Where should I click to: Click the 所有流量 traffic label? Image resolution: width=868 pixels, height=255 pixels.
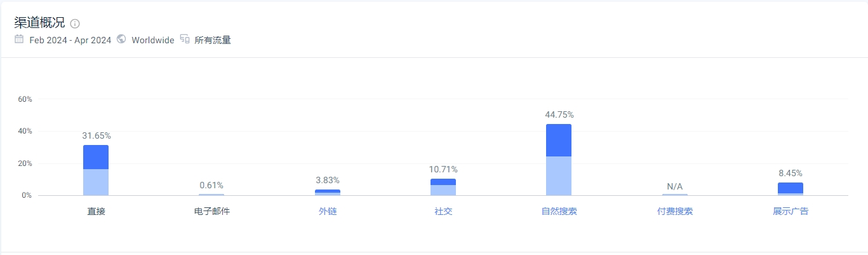click(213, 40)
